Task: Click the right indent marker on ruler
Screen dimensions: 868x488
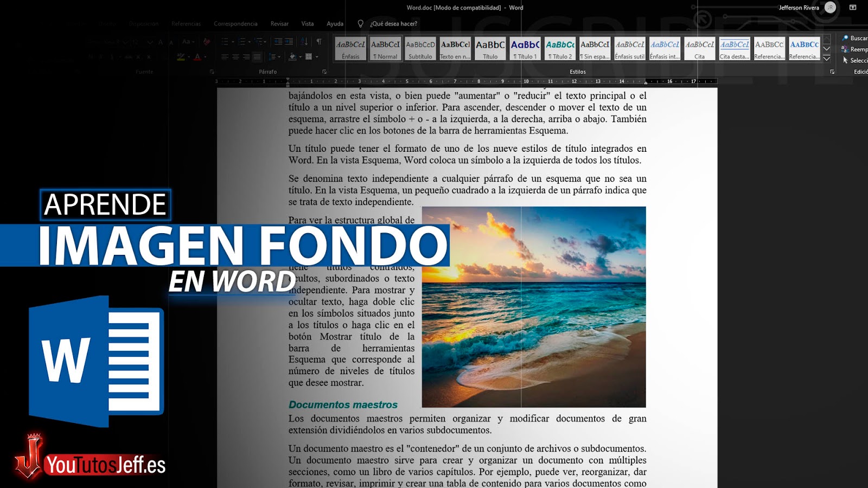Action: pos(646,82)
